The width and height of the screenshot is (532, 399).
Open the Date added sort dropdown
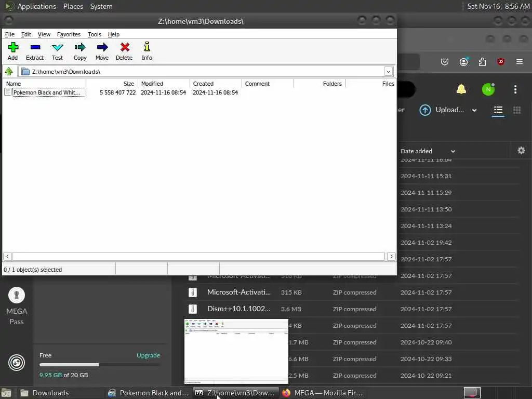click(453, 151)
